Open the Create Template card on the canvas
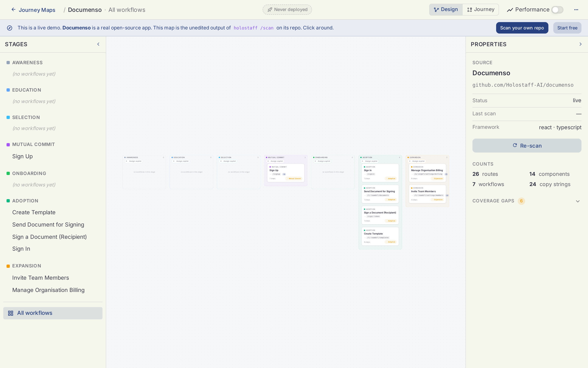The image size is (588, 368). click(380, 236)
